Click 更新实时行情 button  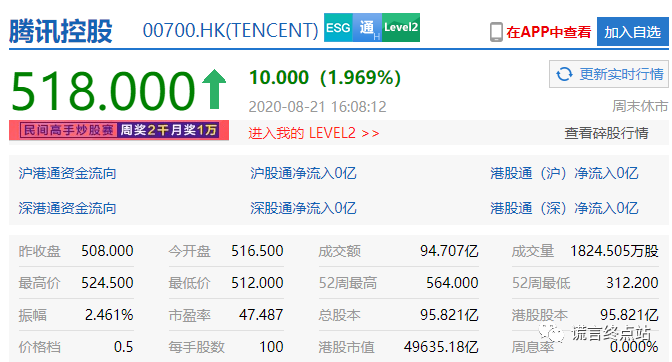tap(609, 74)
